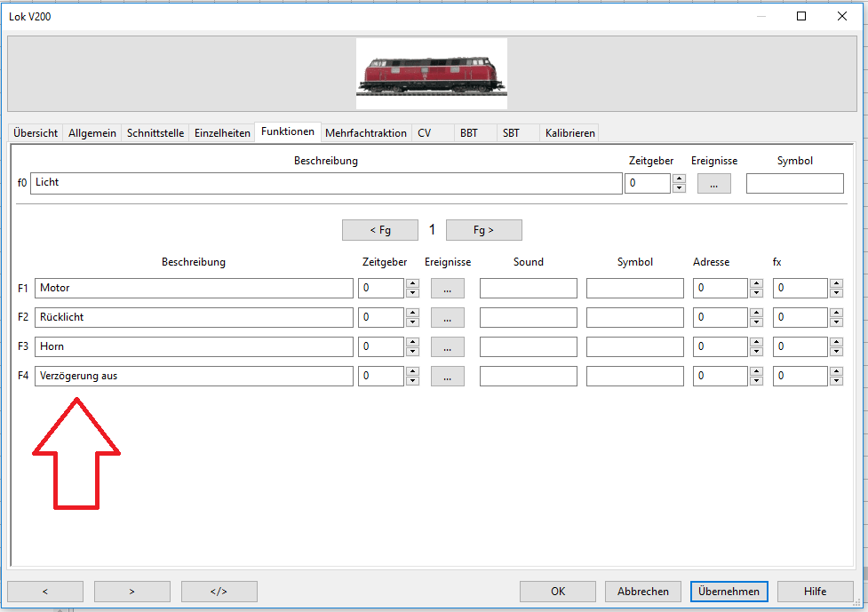
Task: Go to previous function group < Fg
Action: (x=379, y=230)
